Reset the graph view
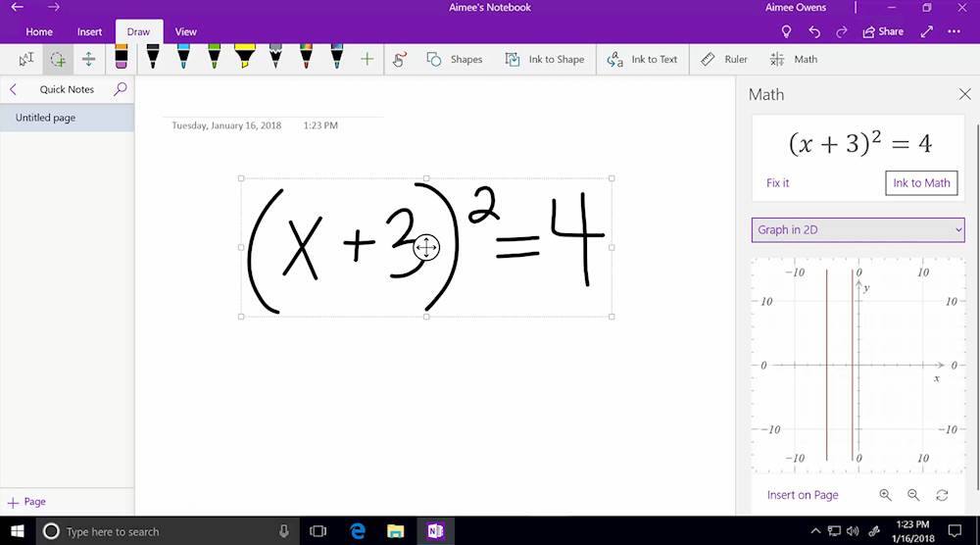 point(942,495)
